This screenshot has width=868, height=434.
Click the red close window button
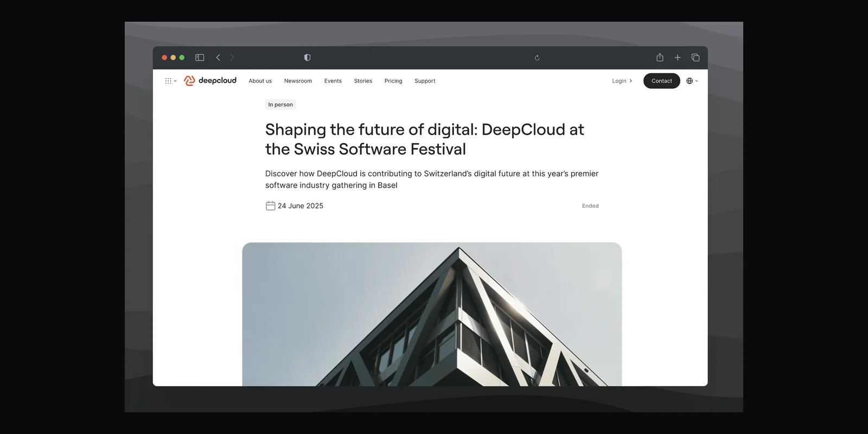point(164,58)
